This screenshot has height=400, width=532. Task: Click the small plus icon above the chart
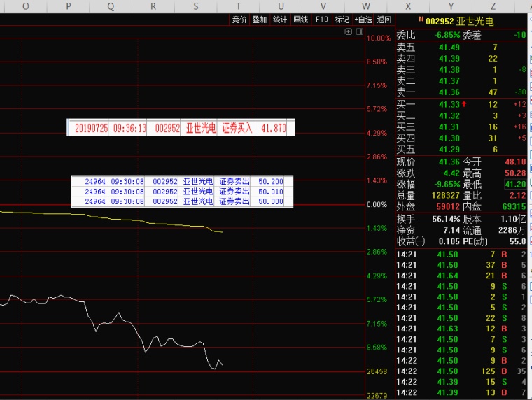tap(349, 32)
